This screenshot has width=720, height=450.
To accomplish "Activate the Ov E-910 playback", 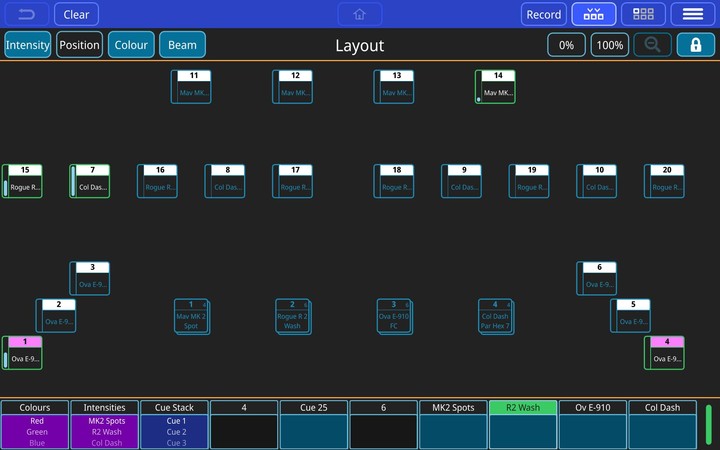I will pos(593,425).
